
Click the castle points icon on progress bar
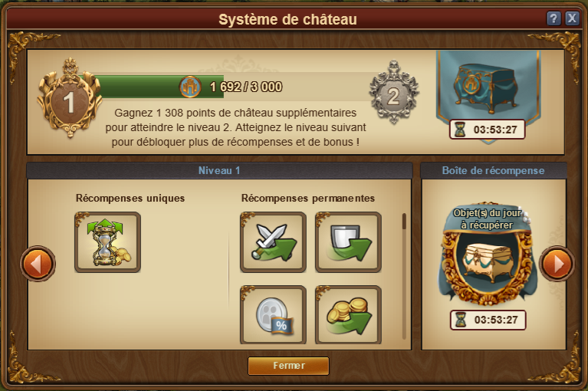point(190,87)
